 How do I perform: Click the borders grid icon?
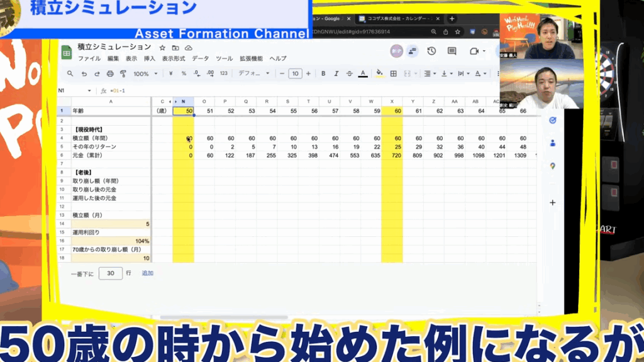tap(394, 74)
